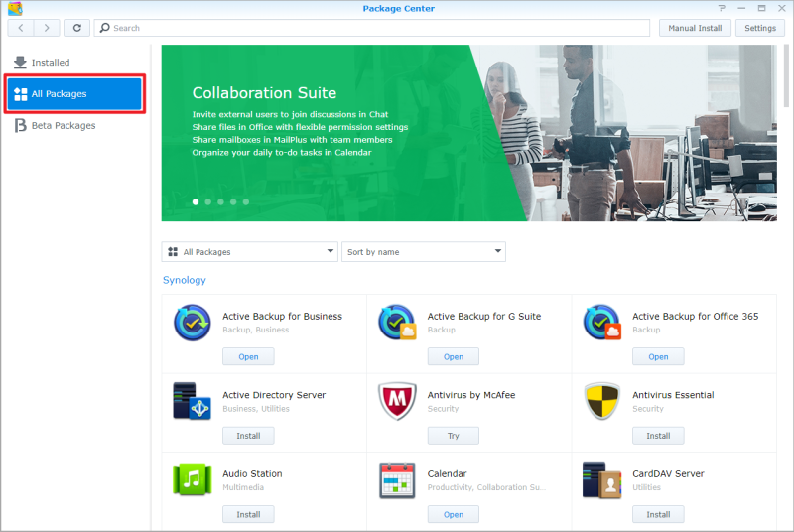794x532 pixels.
Task: Open the Sort by name dropdown
Action: point(424,251)
